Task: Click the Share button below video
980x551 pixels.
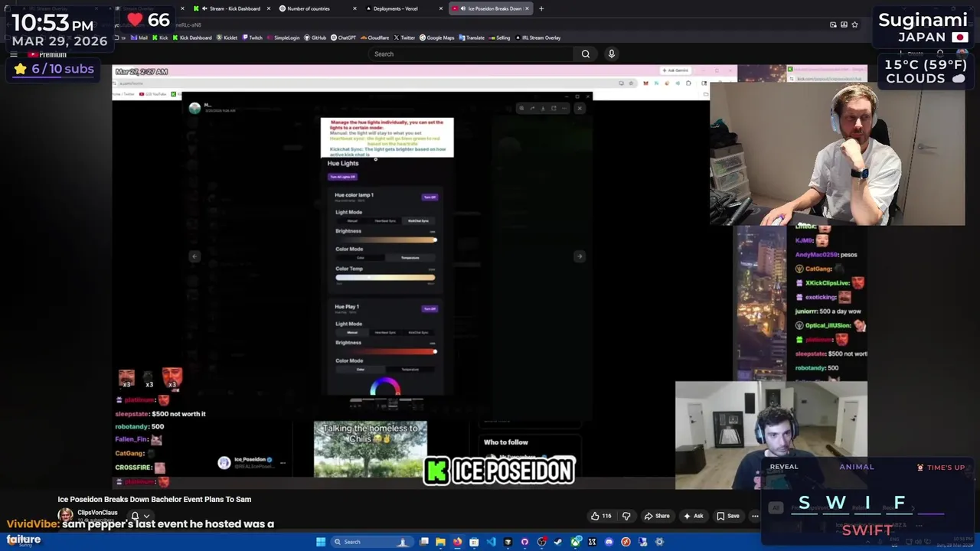Action: click(x=657, y=516)
